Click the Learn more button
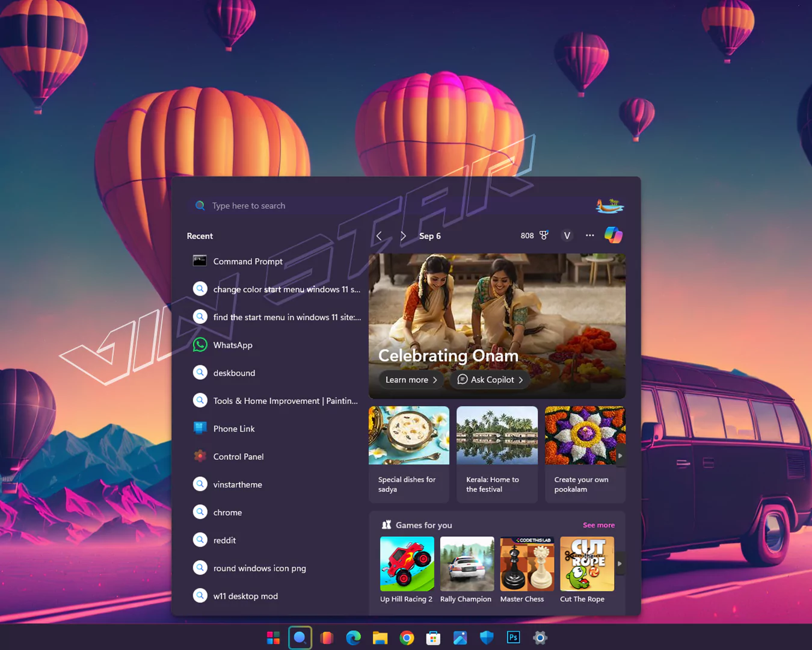This screenshot has height=650, width=812. coord(411,380)
